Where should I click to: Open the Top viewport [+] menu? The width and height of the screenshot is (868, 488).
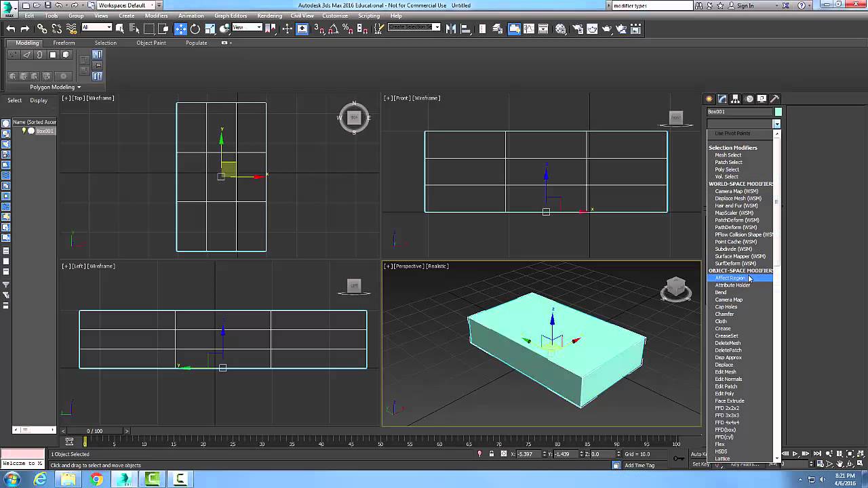pyautogui.click(x=66, y=98)
